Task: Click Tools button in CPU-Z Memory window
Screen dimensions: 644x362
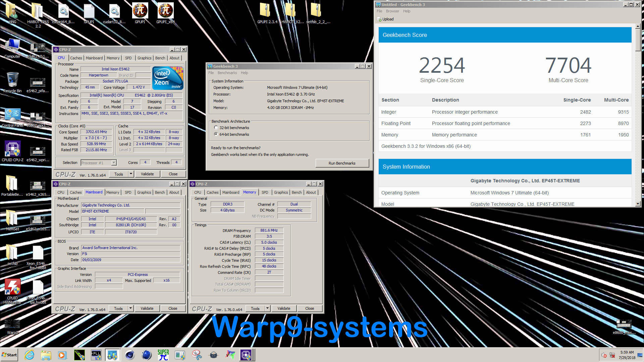Action: click(255, 308)
